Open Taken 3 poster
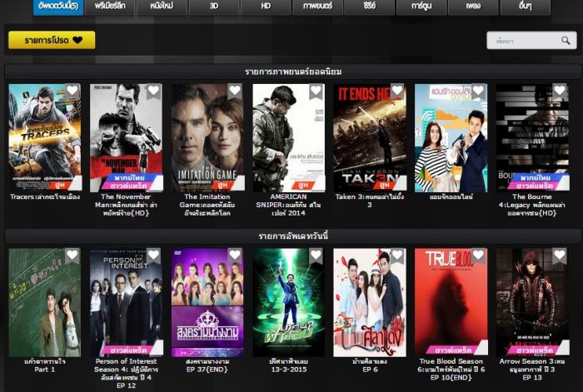Screen dimensions: 583x392 coord(370,137)
